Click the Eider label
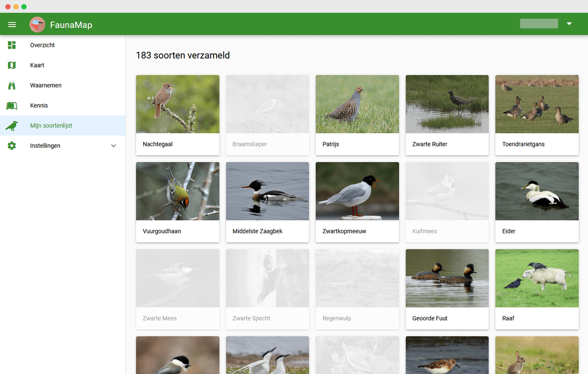 (509, 231)
